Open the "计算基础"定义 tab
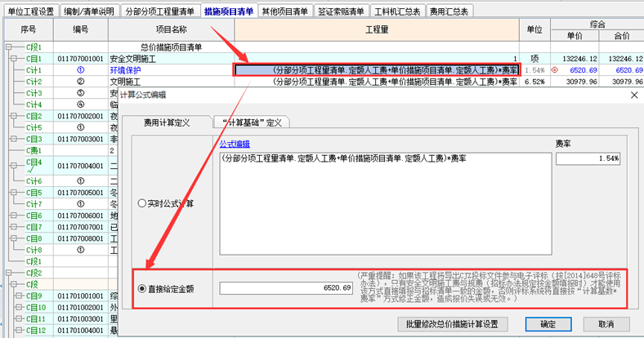This screenshot has width=644, height=338. click(x=252, y=122)
